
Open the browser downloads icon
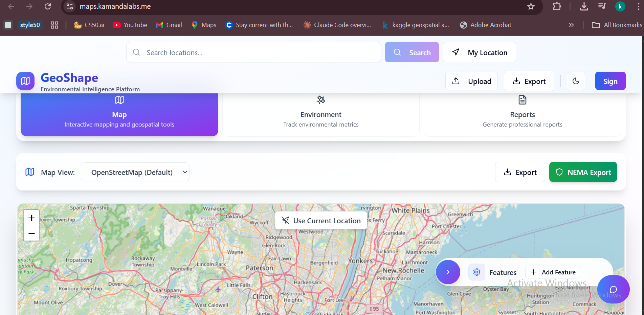[584, 6]
